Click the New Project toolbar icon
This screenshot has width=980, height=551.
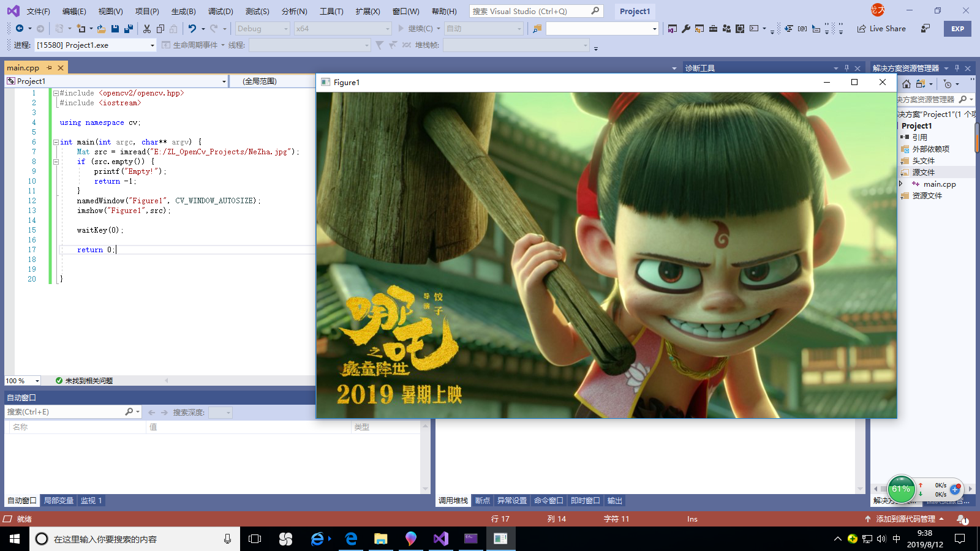pyautogui.click(x=81, y=28)
